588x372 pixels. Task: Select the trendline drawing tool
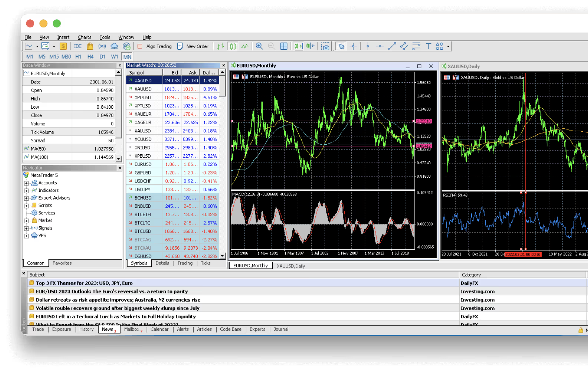point(392,46)
